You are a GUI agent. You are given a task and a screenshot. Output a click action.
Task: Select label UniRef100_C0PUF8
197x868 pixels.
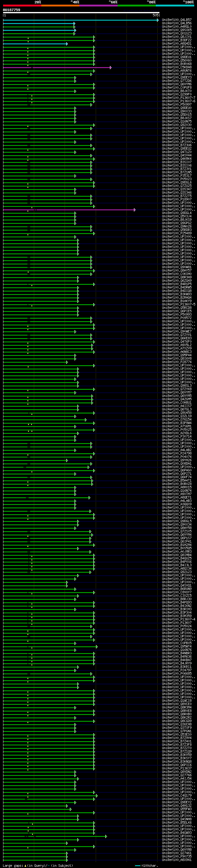click(x=177, y=88)
